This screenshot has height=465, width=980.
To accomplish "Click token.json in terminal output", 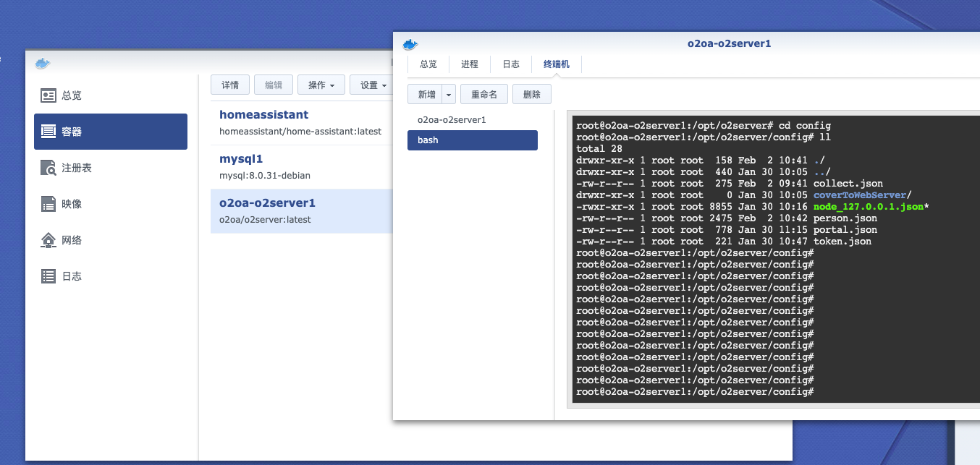I will coord(842,242).
